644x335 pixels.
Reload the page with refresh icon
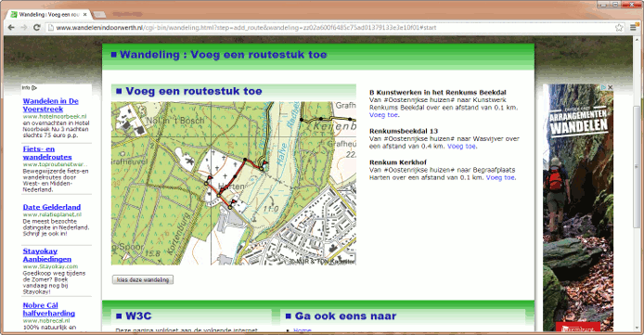[36, 28]
